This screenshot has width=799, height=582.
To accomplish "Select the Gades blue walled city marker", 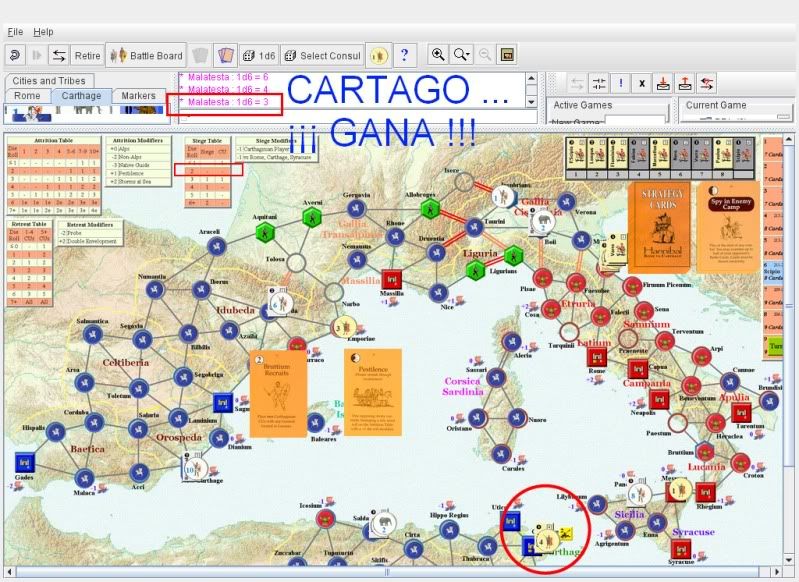I will pyautogui.click(x=24, y=463).
